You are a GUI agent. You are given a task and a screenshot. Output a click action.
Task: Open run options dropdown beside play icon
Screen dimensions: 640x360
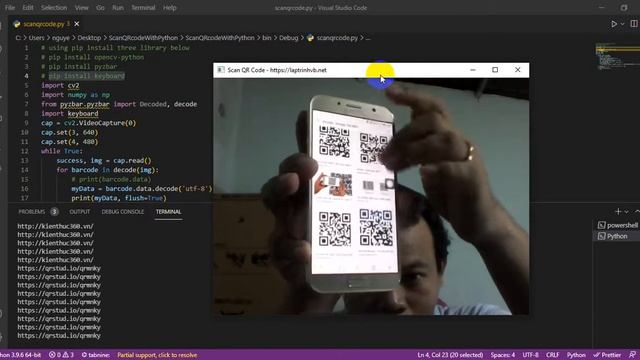(622, 24)
